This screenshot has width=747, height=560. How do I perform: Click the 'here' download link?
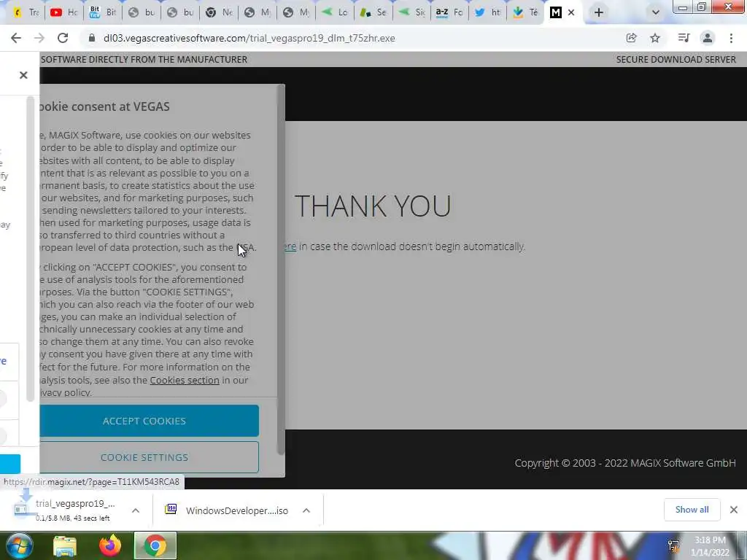click(x=289, y=246)
